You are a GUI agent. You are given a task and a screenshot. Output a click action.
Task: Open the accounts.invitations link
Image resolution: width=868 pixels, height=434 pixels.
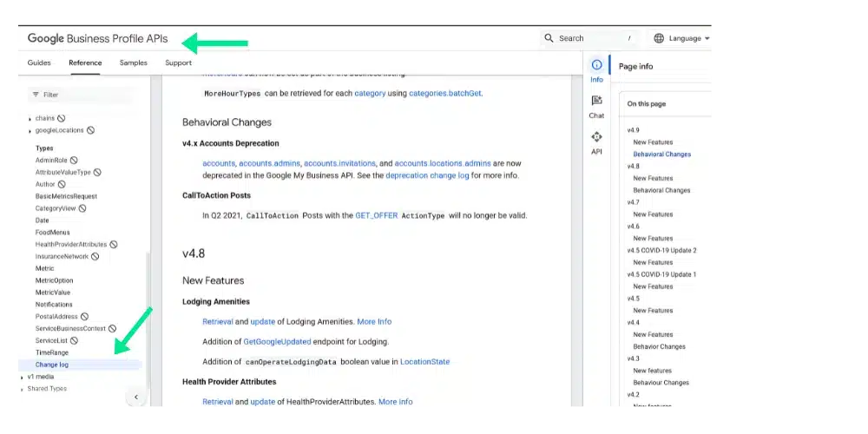point(340,163)
